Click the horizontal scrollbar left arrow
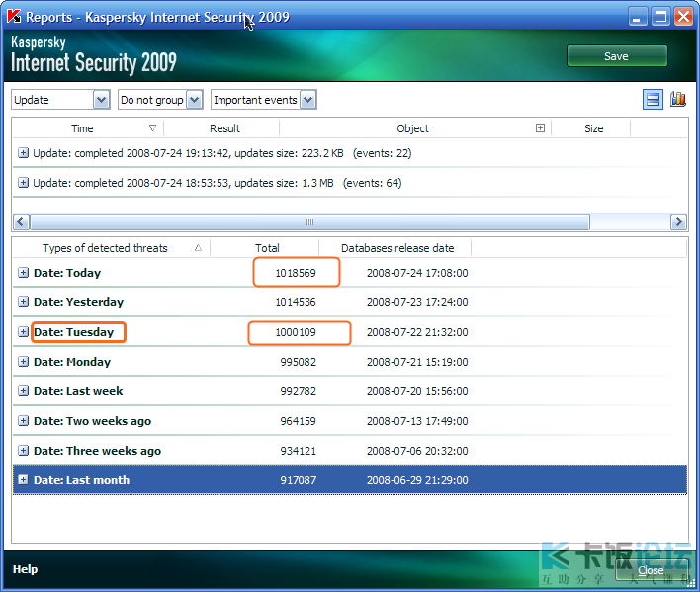 (21, 221)
